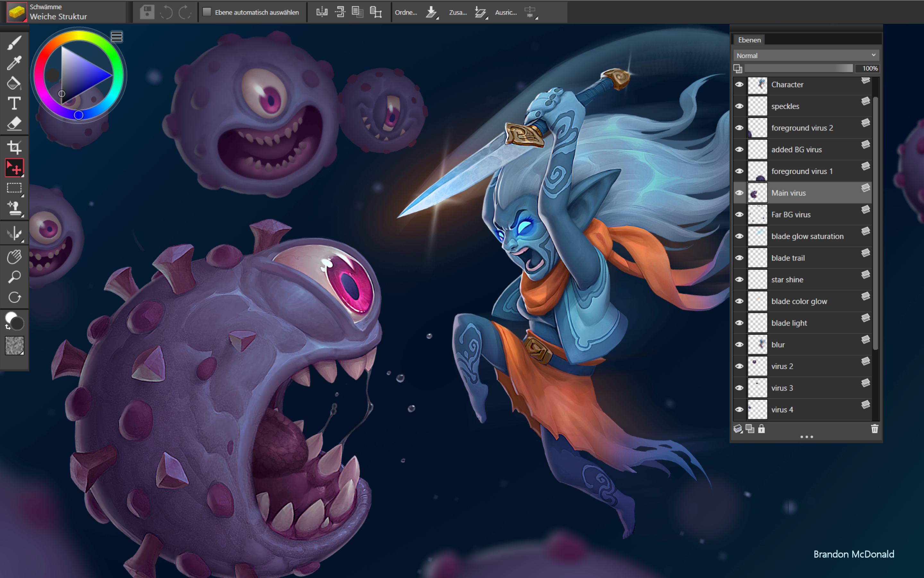Delete layer with trash icon
924x578 pixels.
(874, 429)
